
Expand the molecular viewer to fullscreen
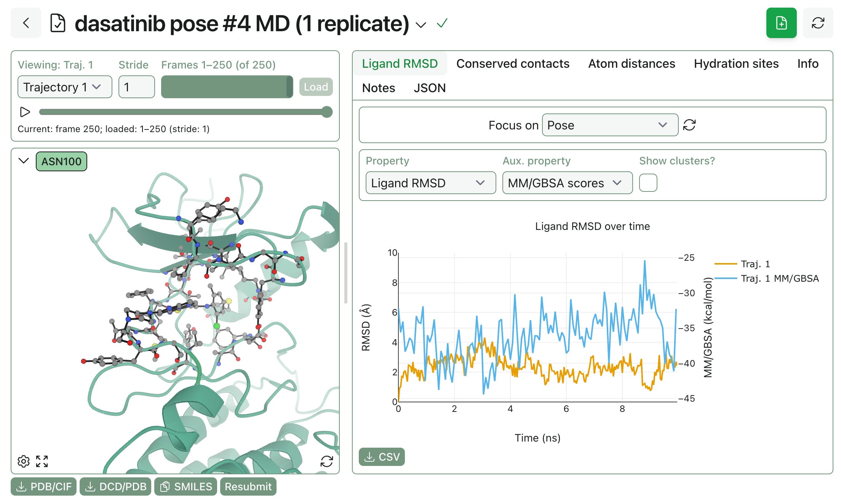point(42,461)
